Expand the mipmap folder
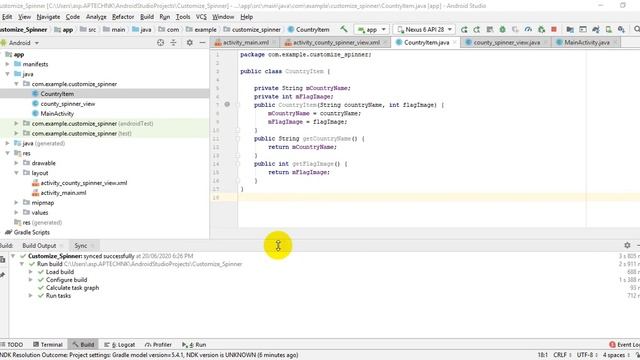The height and width of the screenshot is (360, 640). pyautogui.click(x=16, y=202)
